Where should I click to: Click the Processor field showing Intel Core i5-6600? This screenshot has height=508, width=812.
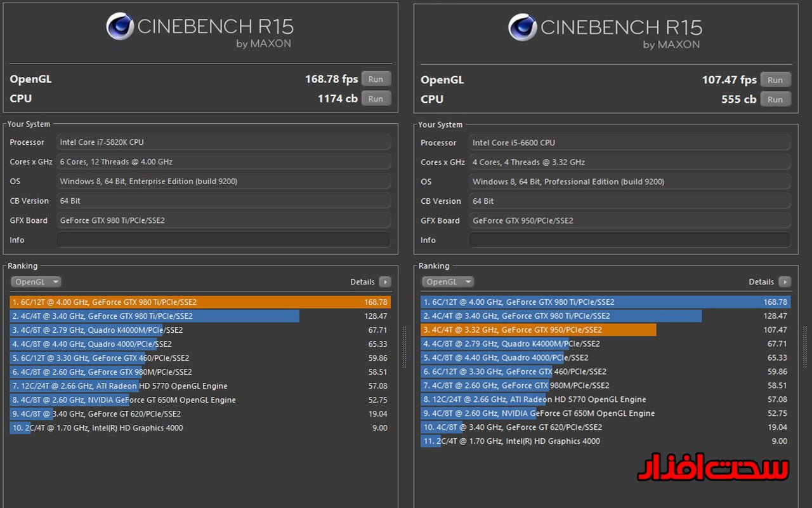(629, 143)
